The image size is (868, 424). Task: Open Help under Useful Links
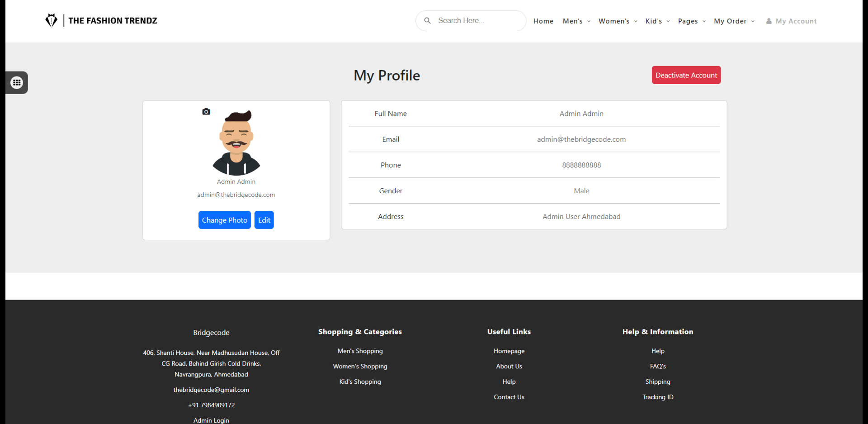509,382
